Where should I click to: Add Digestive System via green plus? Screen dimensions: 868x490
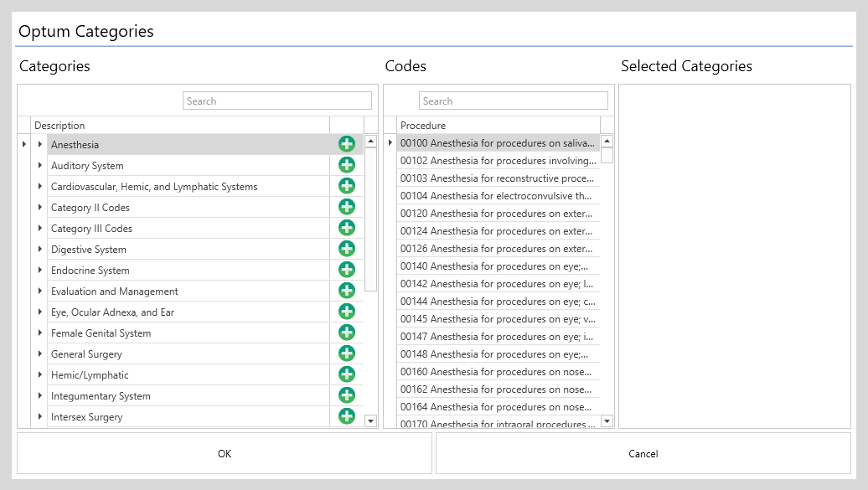(347, 249)
